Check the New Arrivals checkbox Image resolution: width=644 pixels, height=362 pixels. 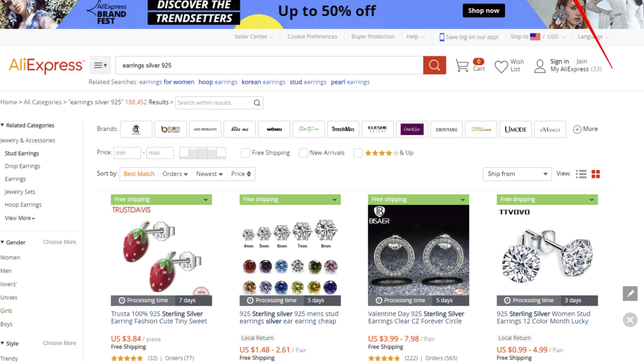coord(304,153)
